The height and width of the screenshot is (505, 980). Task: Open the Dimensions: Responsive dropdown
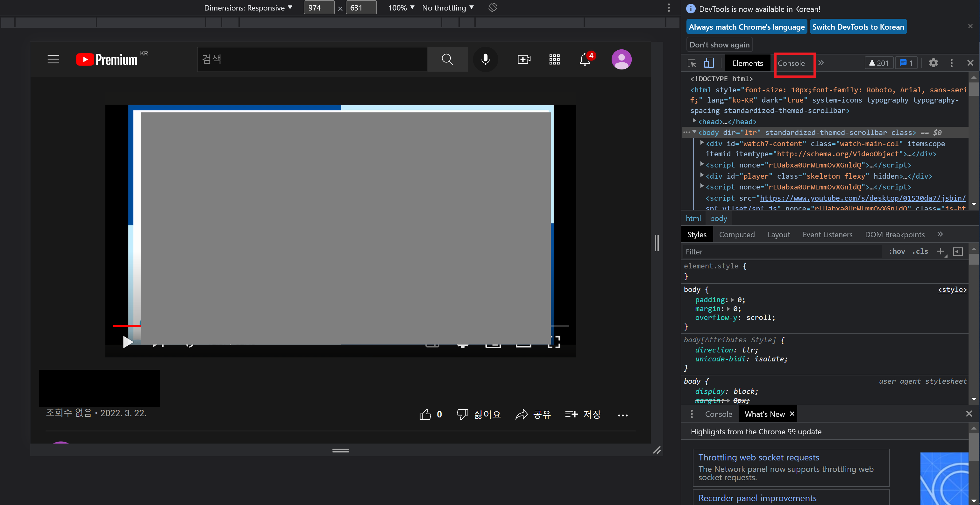coord(248,8)
